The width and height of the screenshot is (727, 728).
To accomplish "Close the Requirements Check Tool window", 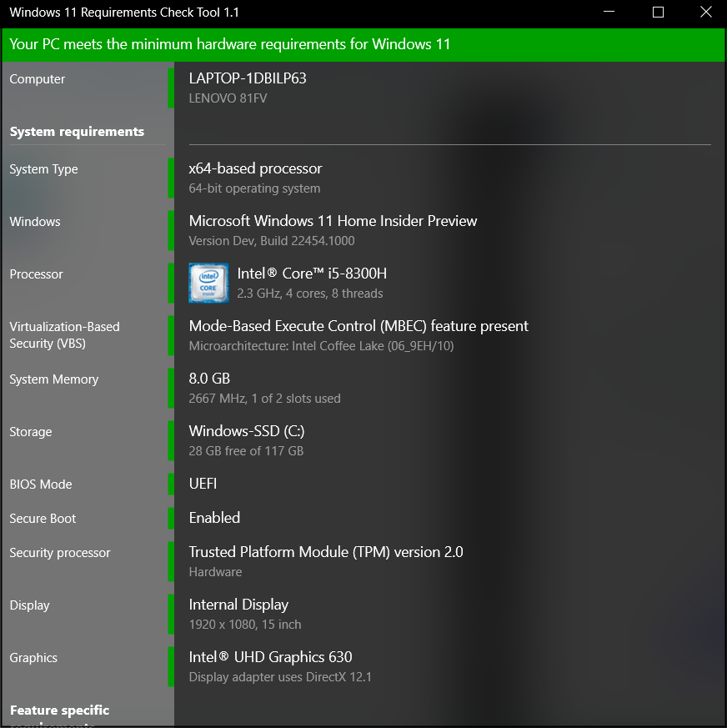I will (705, 12).
